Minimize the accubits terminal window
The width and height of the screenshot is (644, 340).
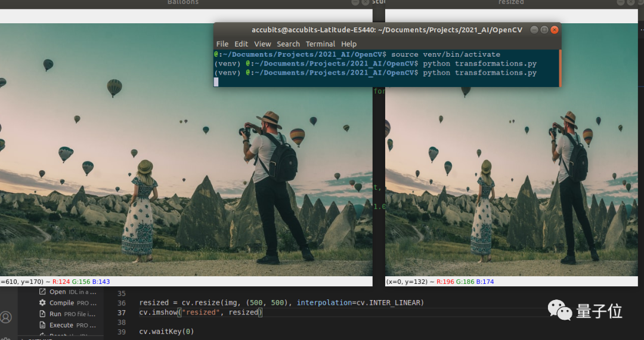[534, 30]
